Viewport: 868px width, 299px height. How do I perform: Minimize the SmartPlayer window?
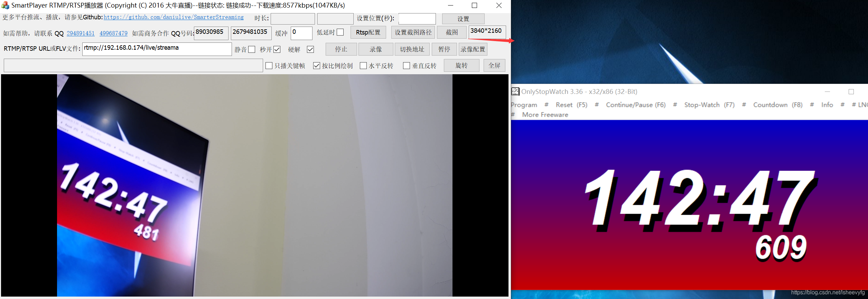click(x=451, y=6)
